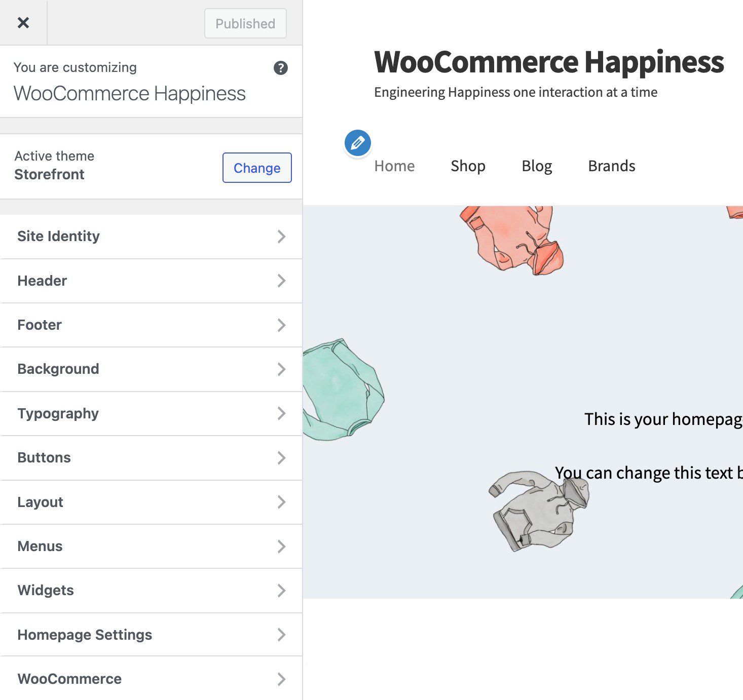The height and width of the screenshot is (700, 743).
Task: Expand the Footer section
Action: tap(151, 325)
